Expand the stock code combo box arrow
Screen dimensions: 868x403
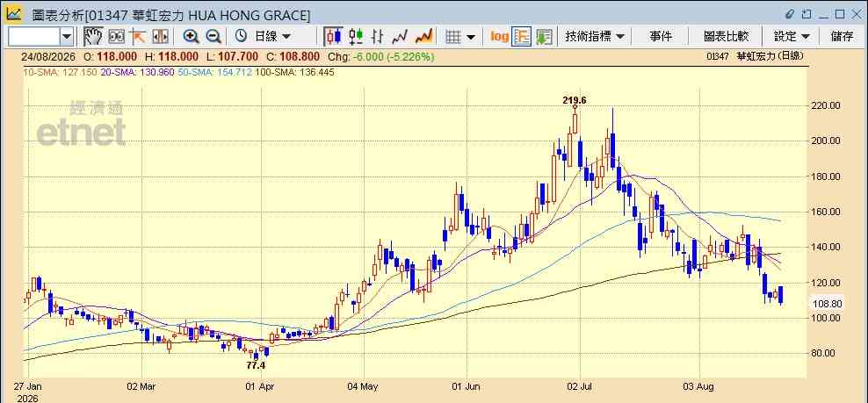tap(67, 37)
